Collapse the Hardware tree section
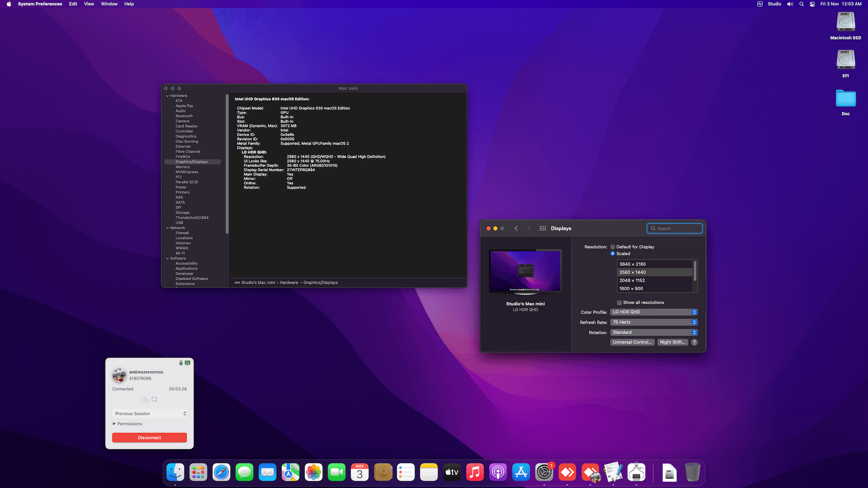 tap(167, 96)
